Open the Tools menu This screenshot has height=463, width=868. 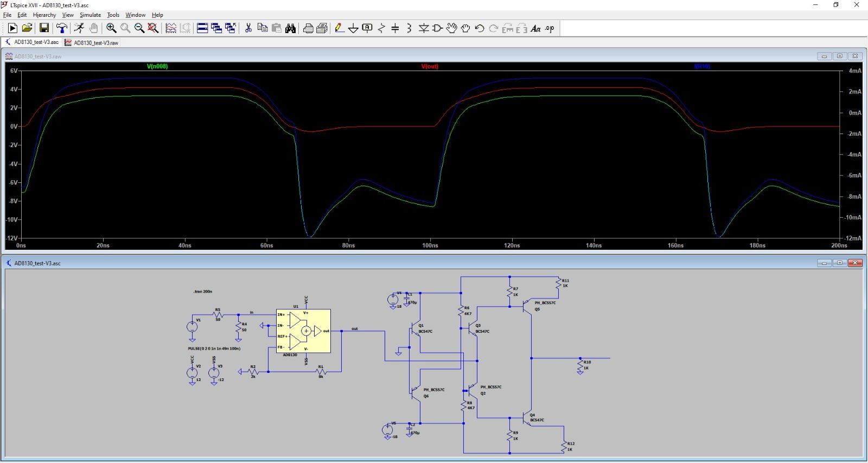[x=113, y=15]
